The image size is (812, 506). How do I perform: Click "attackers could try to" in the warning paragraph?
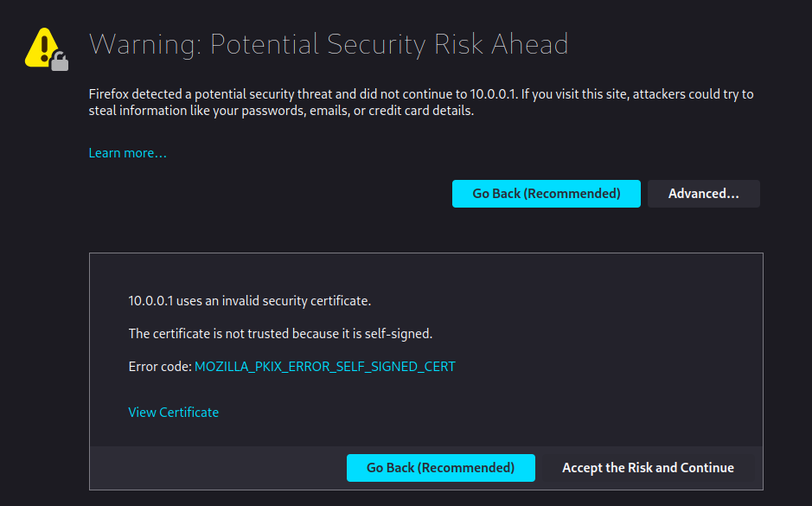coord(693,94)
